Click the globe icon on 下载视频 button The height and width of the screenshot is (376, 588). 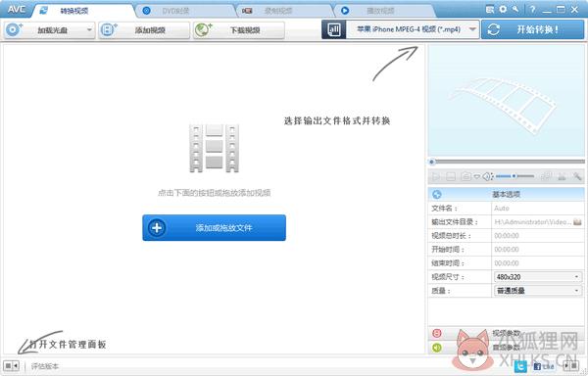[x=204, y=29]
